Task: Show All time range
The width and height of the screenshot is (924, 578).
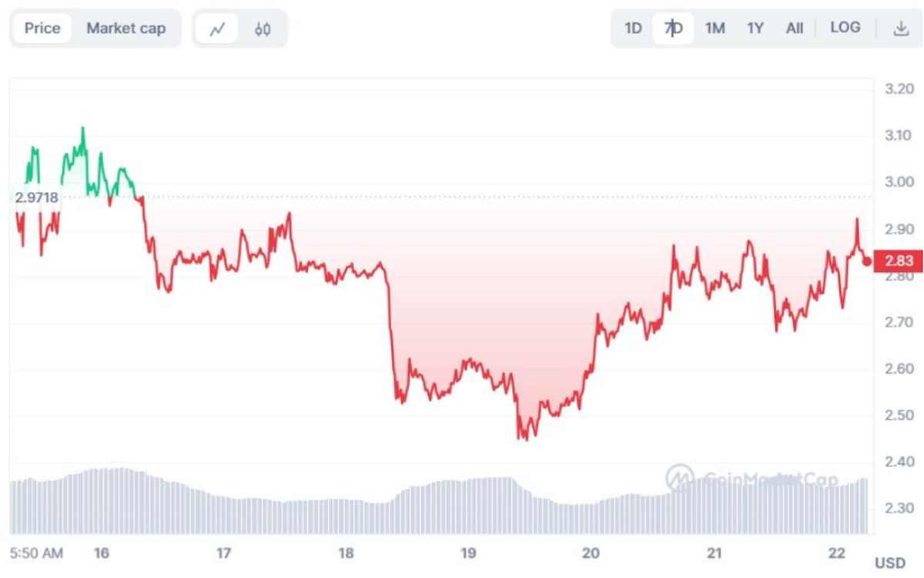Action: click(x=795, y=29)
